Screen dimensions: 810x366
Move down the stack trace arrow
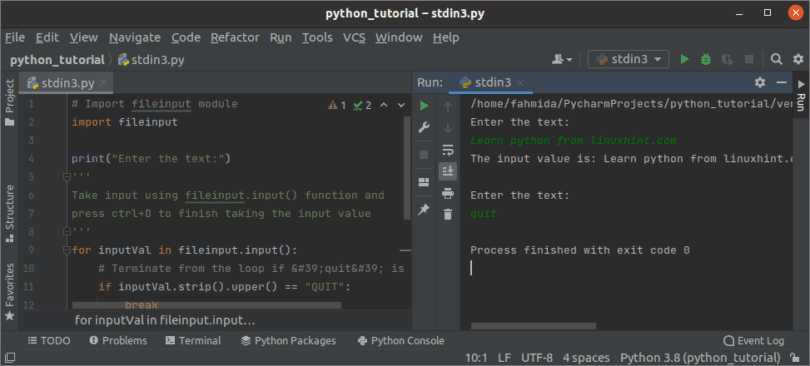coord(448,128)
